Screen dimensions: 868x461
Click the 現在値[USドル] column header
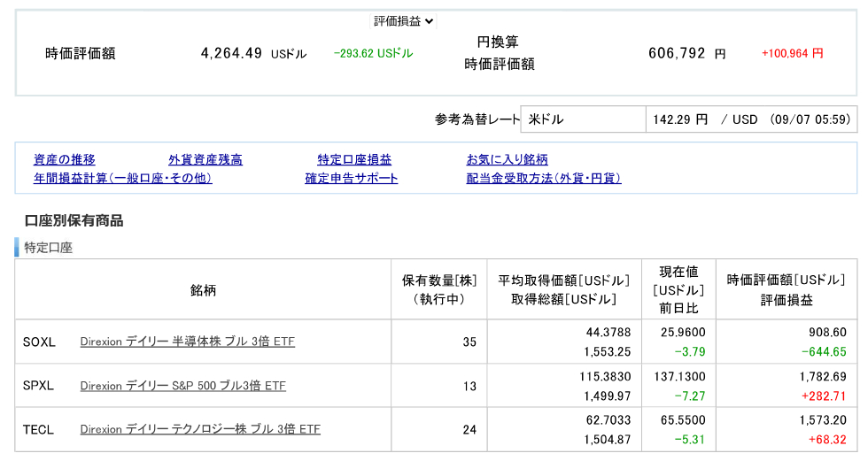(678, 290)
